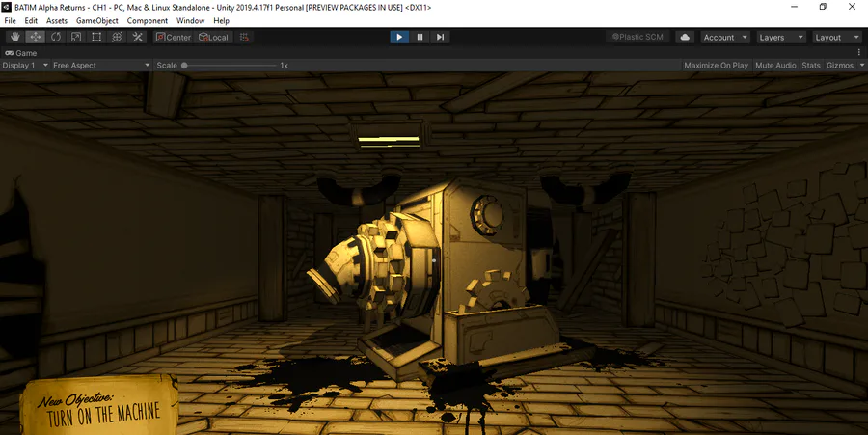Select the Move tool
The height and width of the screenshot is (435, 868).
pyautogui.click(x=36, y=37)
